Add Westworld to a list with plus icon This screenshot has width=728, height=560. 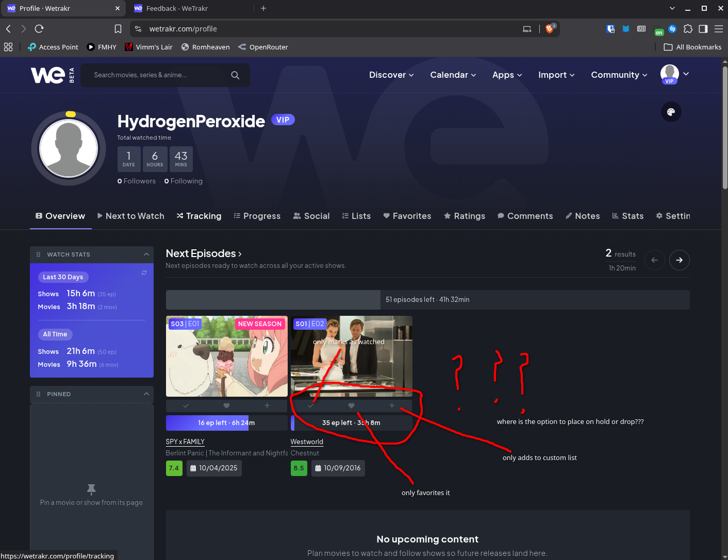392,406
